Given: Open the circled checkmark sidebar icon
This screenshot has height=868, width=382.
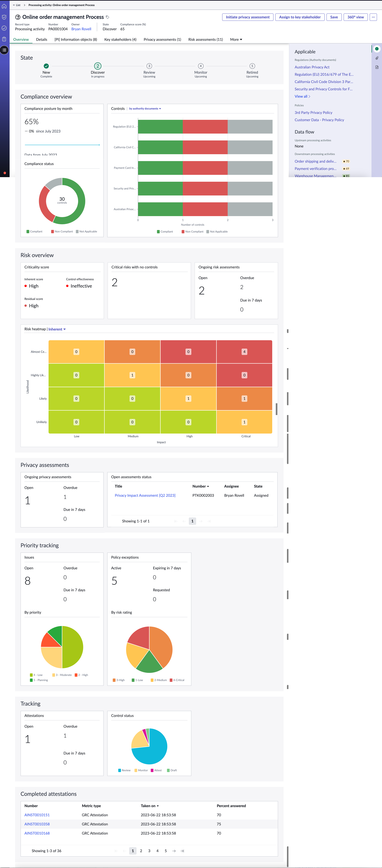Looking at the screenshot, I should pyautogui.click(x=4, y=28).
